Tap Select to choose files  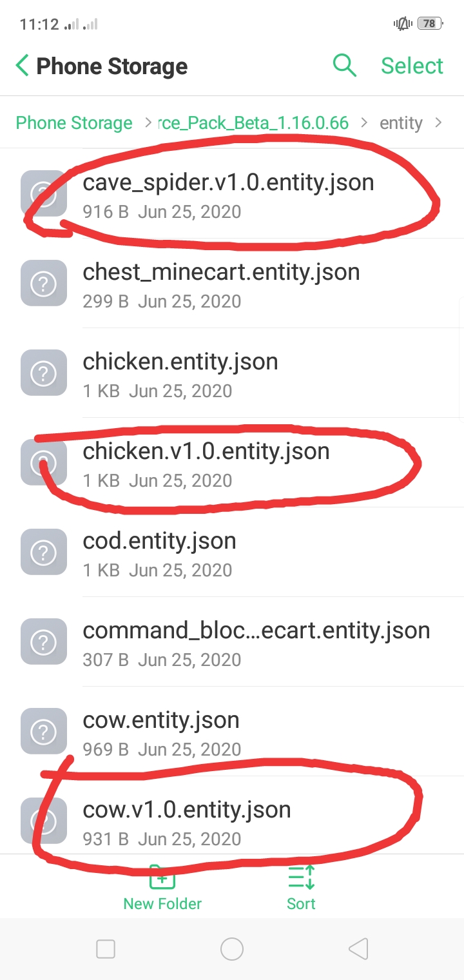point(412,66)
